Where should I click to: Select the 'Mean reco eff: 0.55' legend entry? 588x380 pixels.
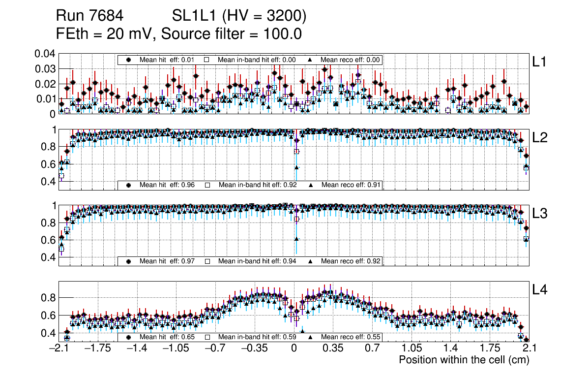pos(350,337)
